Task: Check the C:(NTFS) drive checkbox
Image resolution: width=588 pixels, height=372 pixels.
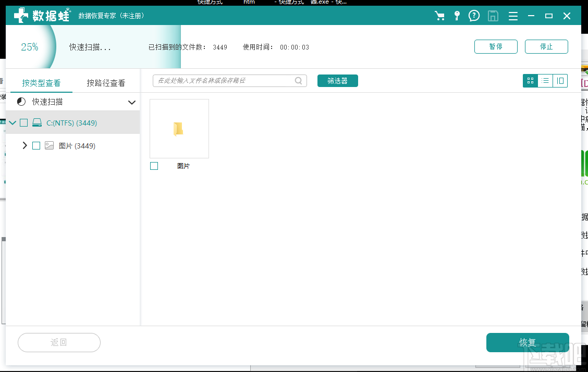Action: (23, 123)
